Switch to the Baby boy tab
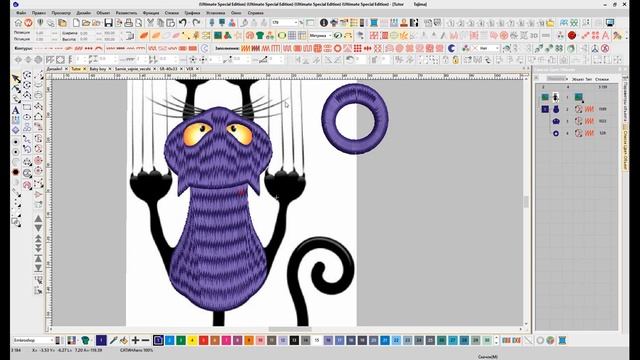The height and width of the screenshot is (360, 640). pos(98,69)
